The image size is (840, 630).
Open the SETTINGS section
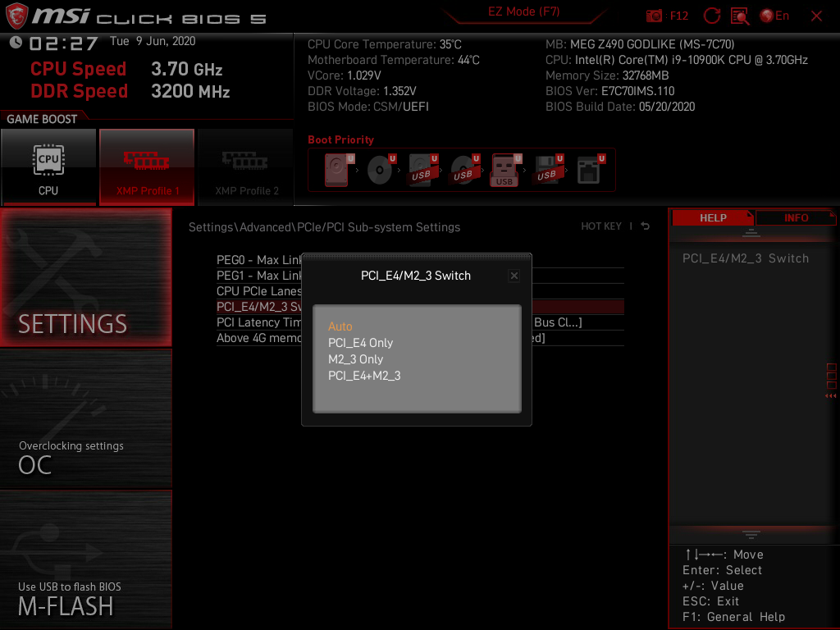[x=85, y=277]
